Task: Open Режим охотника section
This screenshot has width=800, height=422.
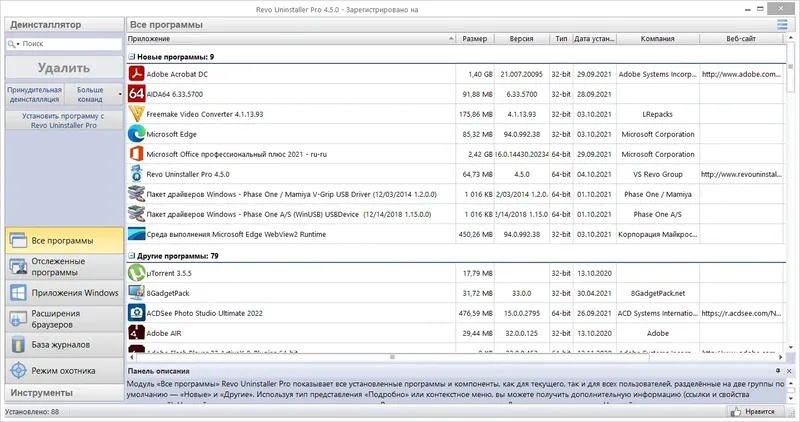Action: pos(64,370)
